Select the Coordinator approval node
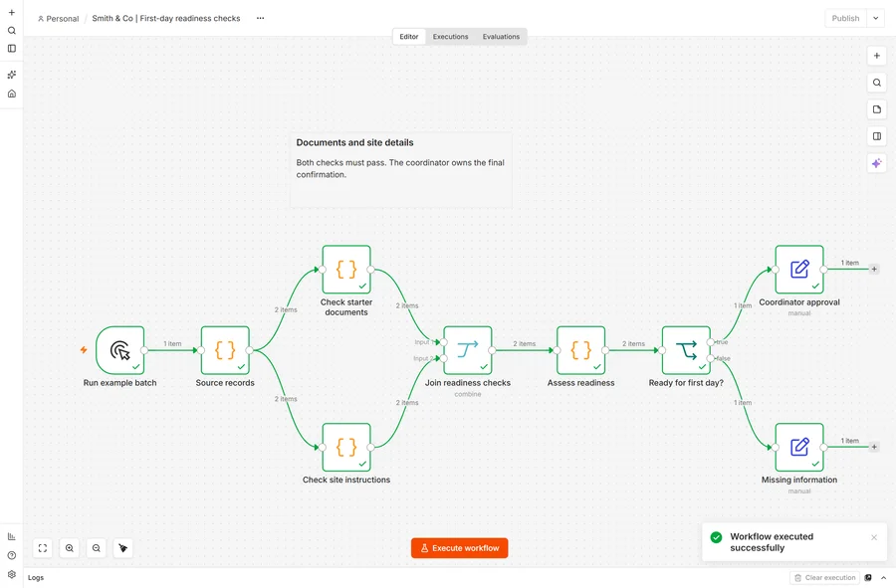Screen dimensions: 896x588 [x=799, y=270]
